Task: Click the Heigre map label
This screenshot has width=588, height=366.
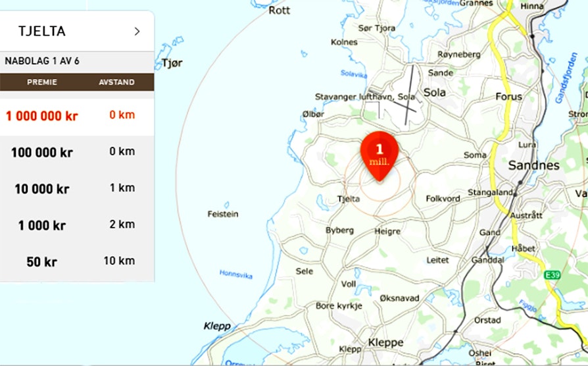Action: click(x=387, y=232)
